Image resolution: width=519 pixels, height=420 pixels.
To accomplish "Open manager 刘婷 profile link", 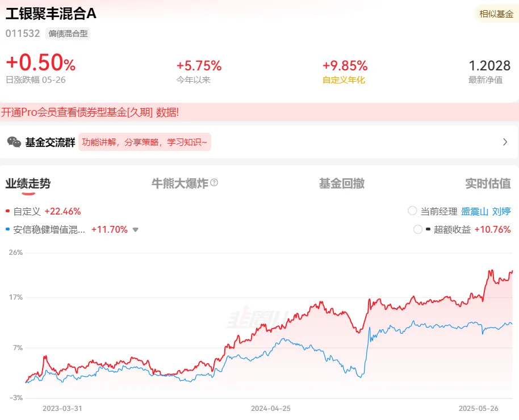I will point(501,211).
